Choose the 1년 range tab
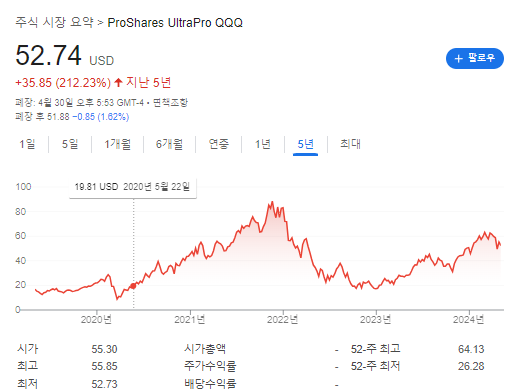Image resolution: width=519 pixels, height=389 pixels. [x=263, y=144]
